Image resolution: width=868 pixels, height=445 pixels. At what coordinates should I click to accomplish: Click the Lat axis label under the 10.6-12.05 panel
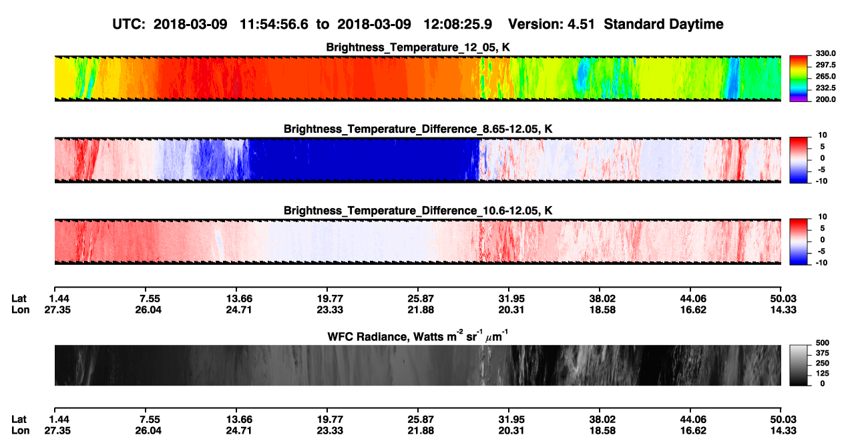click(19, 298)
